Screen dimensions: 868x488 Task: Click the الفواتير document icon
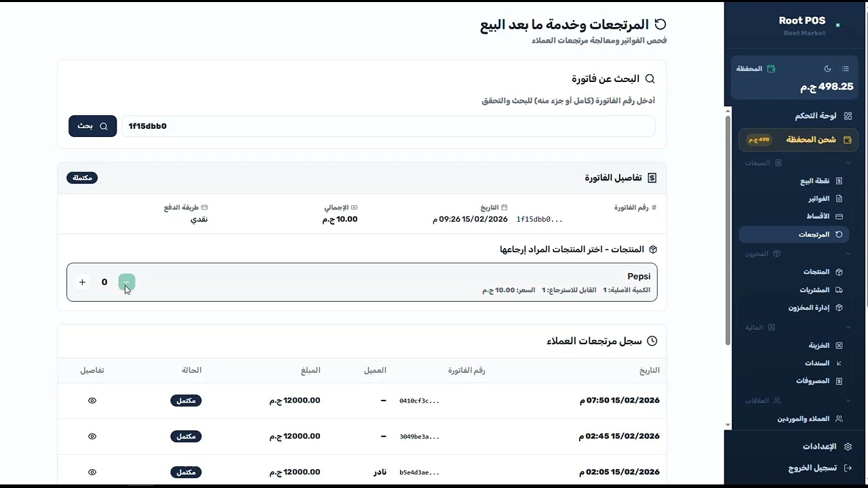pos(839,199)
